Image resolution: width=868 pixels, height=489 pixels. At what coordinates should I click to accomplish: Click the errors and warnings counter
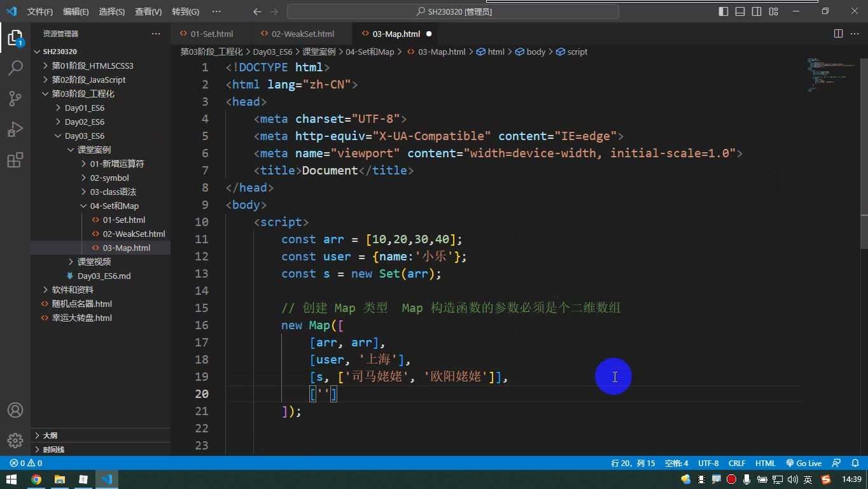[x=26, y=464]
